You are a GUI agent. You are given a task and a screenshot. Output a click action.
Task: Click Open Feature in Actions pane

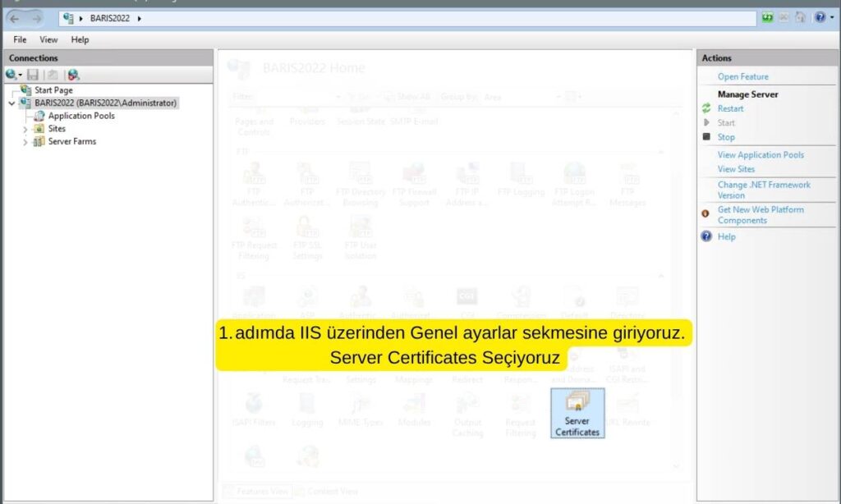pyautogui.click(x=742, y=76)
